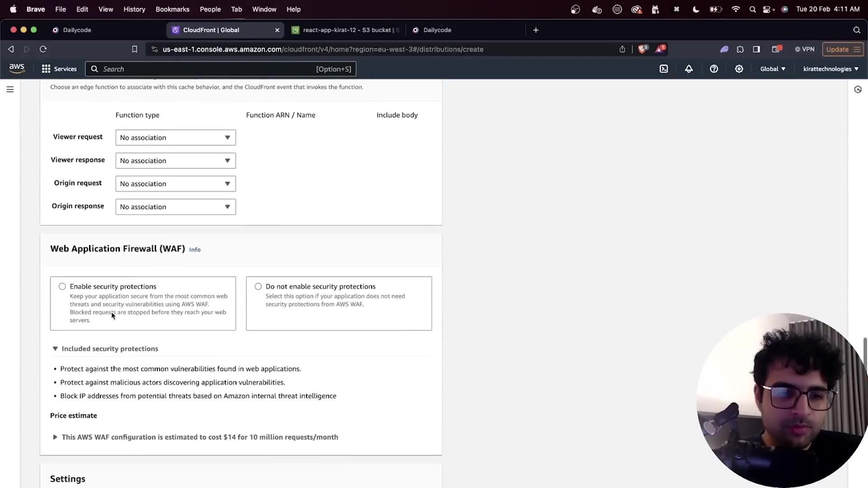Open the AWS support help icon
This screenshot has width=868, height=488.
point(714,69)
